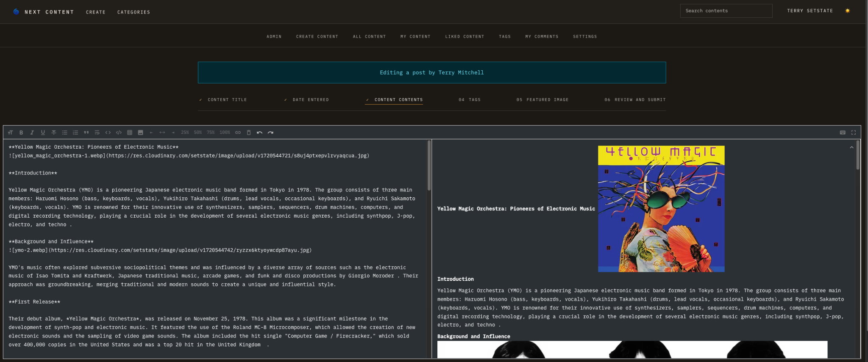Open Liked Content in the sub navigation
The height and width of the screenshot is (362, 868).
point(465,37)
